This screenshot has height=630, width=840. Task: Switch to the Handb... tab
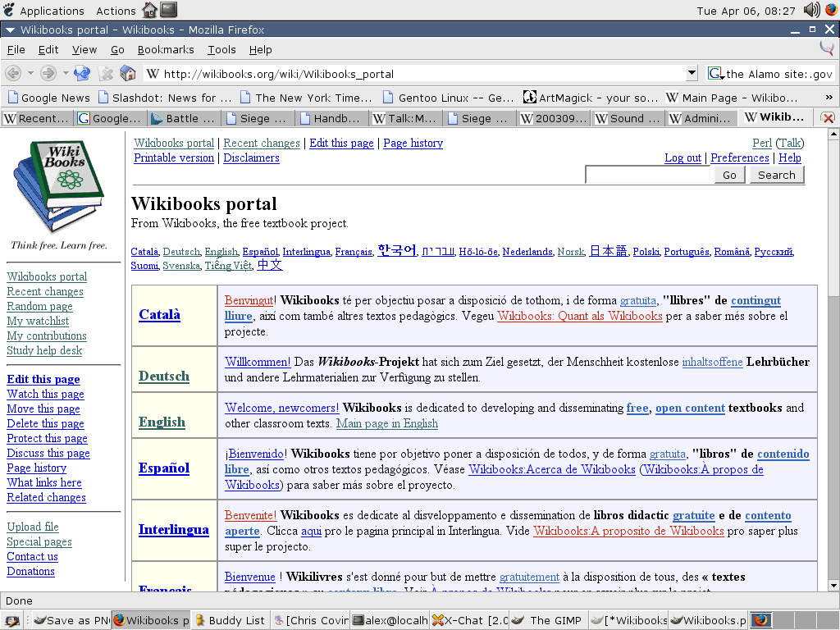[332, 118]
